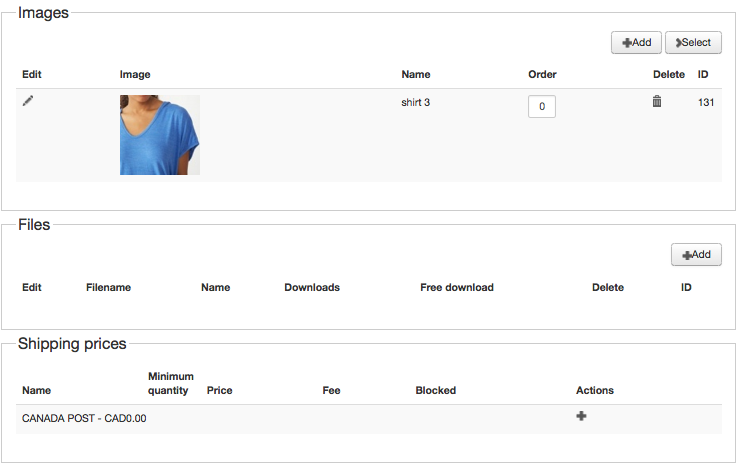Image resolution: width=747 pixels, height=475 pixels.
Task: Click the Images table ID column header
Action: [703, 74]
